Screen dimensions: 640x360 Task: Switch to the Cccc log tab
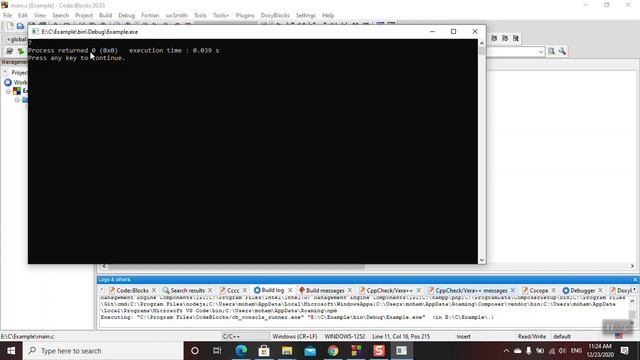coord(233,291)
